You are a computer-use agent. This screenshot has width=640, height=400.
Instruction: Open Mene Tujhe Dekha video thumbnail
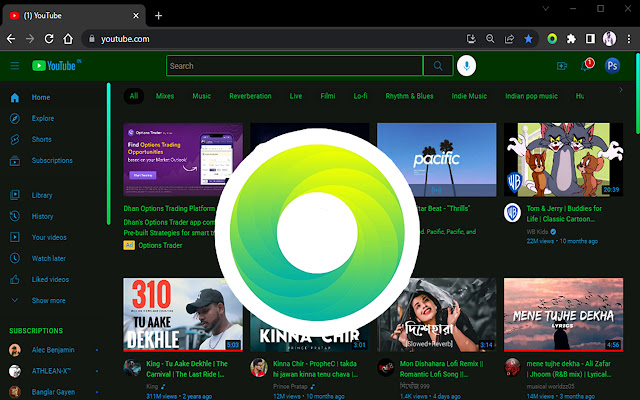click(x=563, y=315)
